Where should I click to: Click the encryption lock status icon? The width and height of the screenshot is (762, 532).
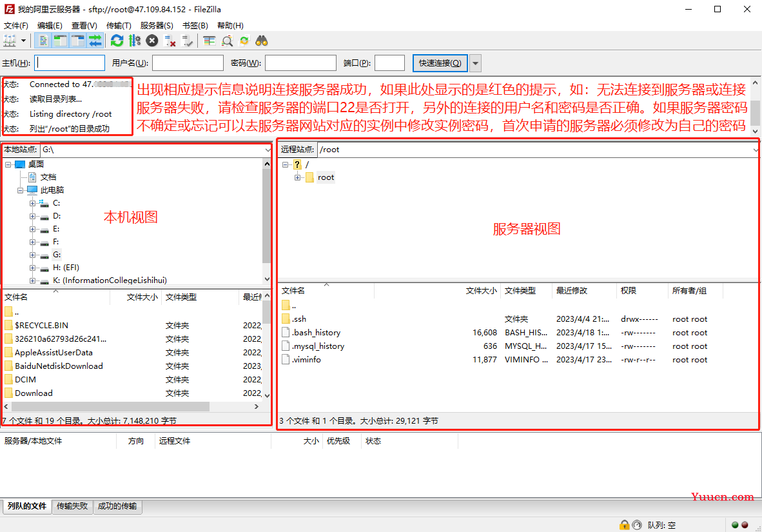(624, 525)
